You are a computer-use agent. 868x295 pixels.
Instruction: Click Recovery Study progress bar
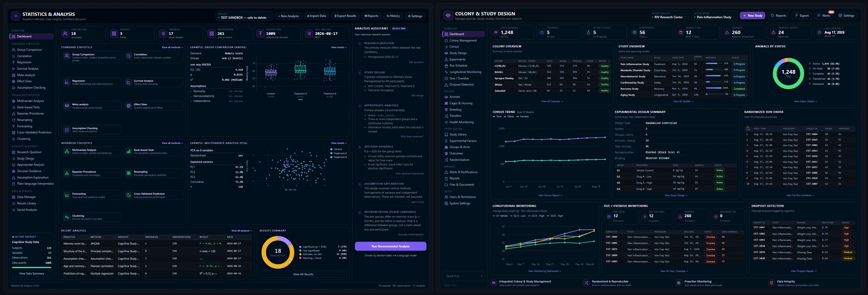click(713, 88)
